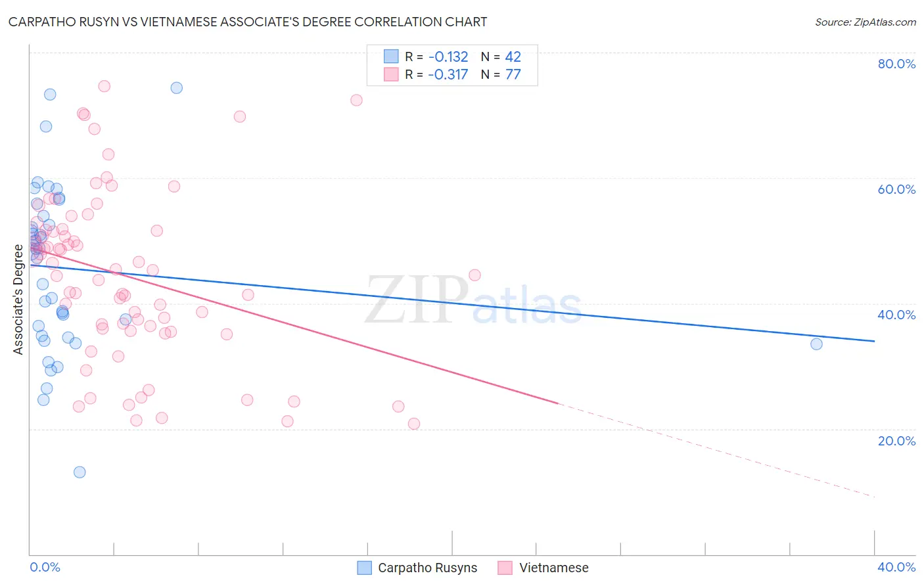Click the ZIPatlas watermark
This screenshot has width=924, height=586.
(473, 300)
